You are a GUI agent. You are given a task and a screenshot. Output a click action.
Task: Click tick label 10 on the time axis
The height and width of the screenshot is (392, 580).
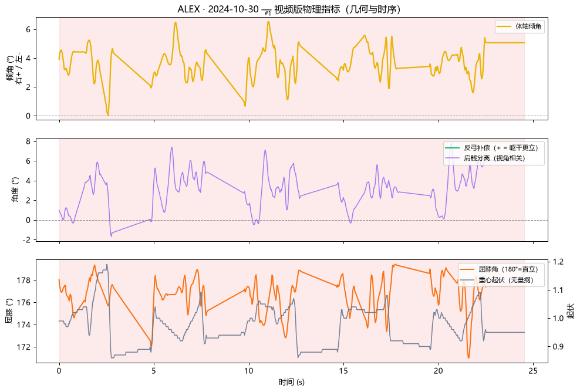coord(249,370)
